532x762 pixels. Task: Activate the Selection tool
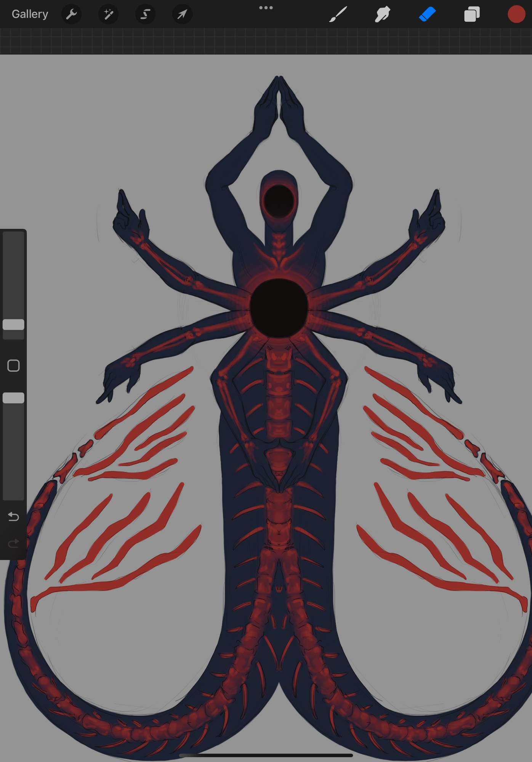tap(145, 14)
